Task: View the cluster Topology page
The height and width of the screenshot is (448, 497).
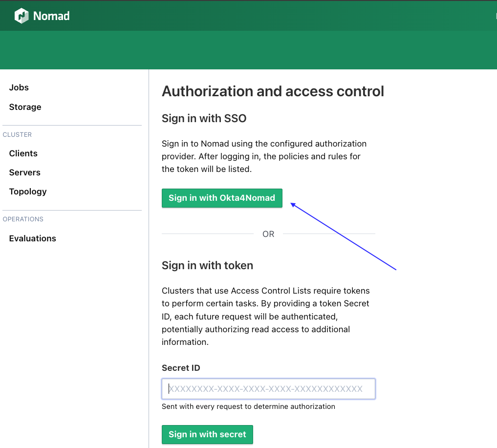Action: pos(28,192)
